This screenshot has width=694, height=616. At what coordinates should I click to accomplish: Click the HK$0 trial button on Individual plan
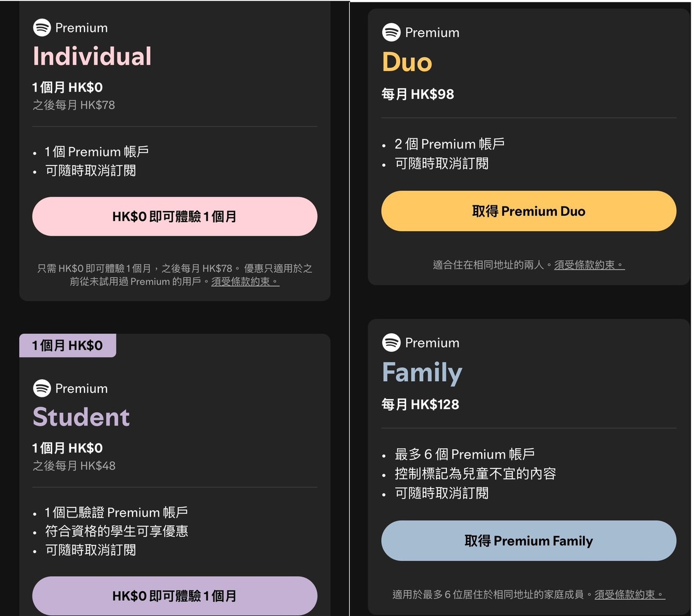(175, 216)
